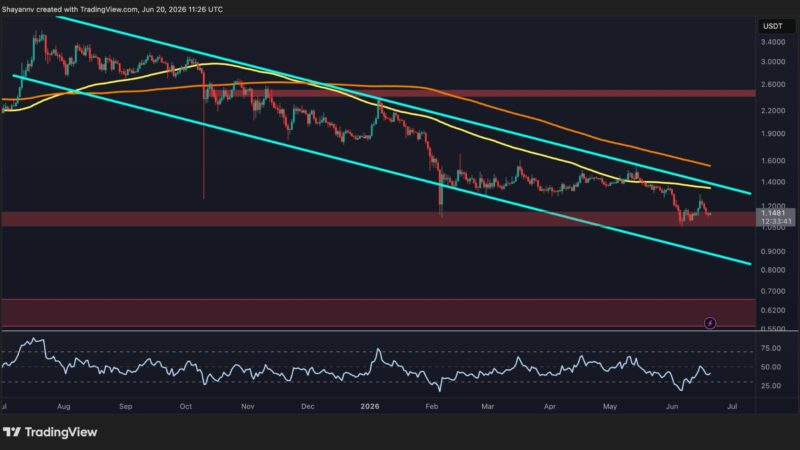Click the 0.7000 price axis label
The image size is (800, 450).
coord(772,291)
